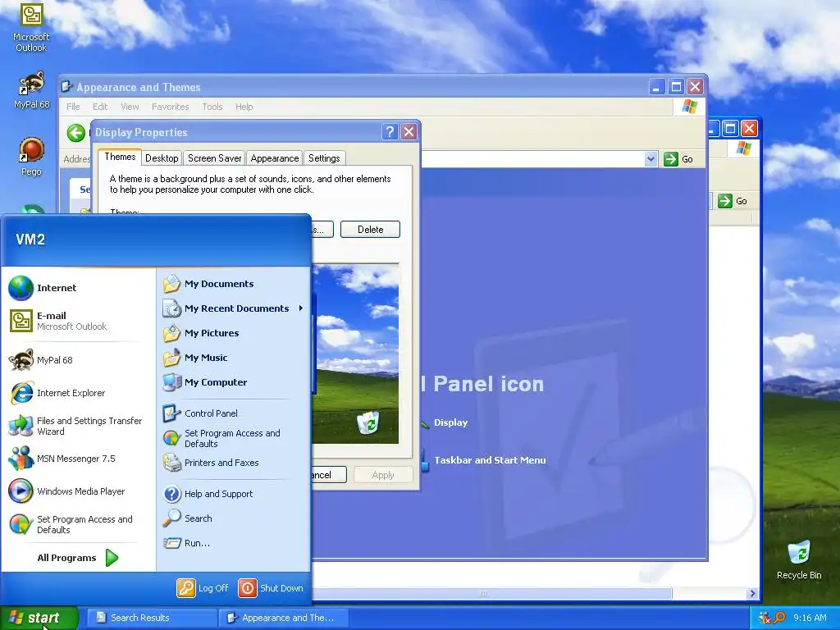Open Printers and Faxes
Screen dimensions: 840x630
click(211, 463)
